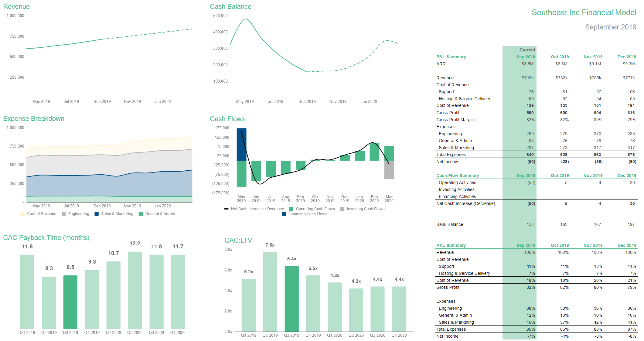Select the ARR value for Sep 2019

coord(527,64)
